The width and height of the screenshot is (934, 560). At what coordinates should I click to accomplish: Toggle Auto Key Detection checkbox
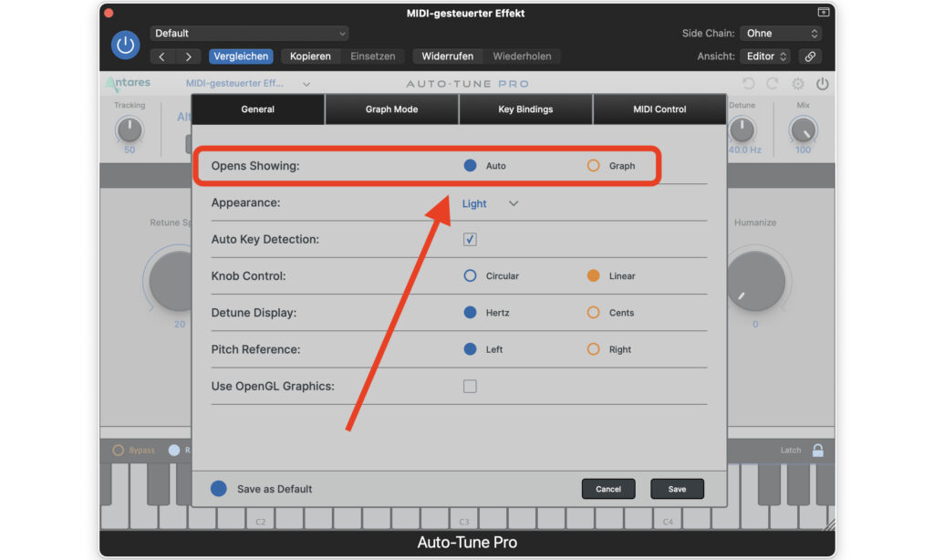click(x=470, y=240)
